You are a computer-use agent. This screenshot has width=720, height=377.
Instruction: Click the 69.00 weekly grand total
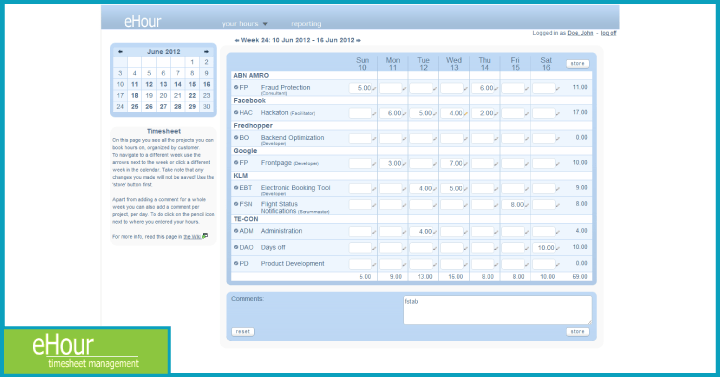pyautogui.click(x=580, y=277)
